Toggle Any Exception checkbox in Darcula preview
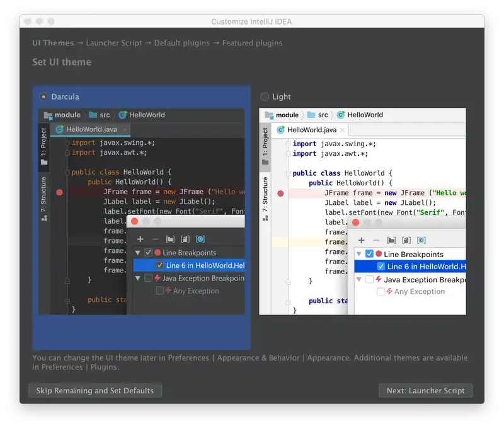Viewport: 504px width, 428px height. tap(160, 291)
